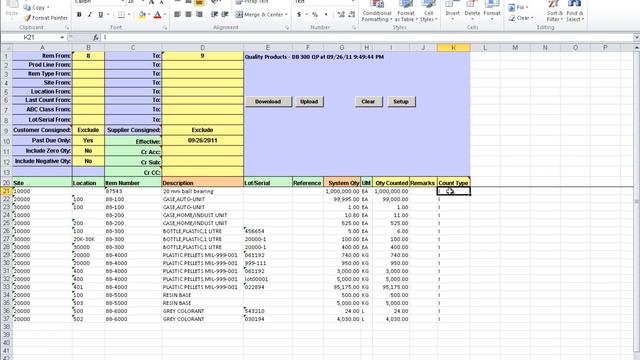Click the Name Box showing K21

click(29, 37)
